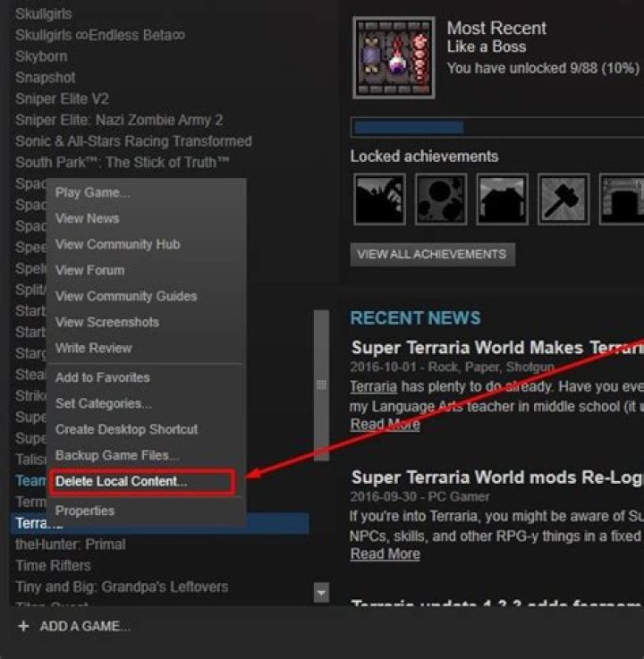Click the Terraria link in the first news article
Viewport: 644px width, 659px height.
click(x=374, y=386)
